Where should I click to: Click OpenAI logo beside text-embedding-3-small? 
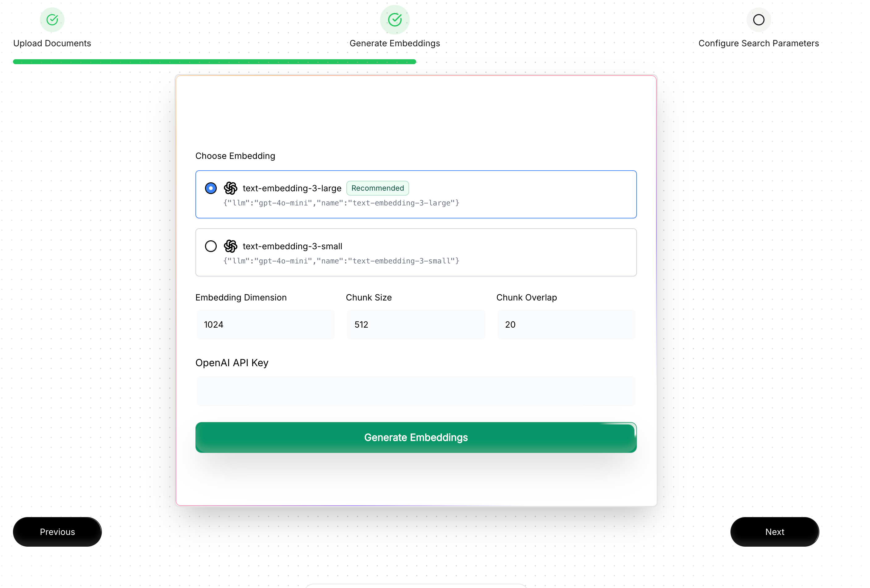[x=231, y=246]
